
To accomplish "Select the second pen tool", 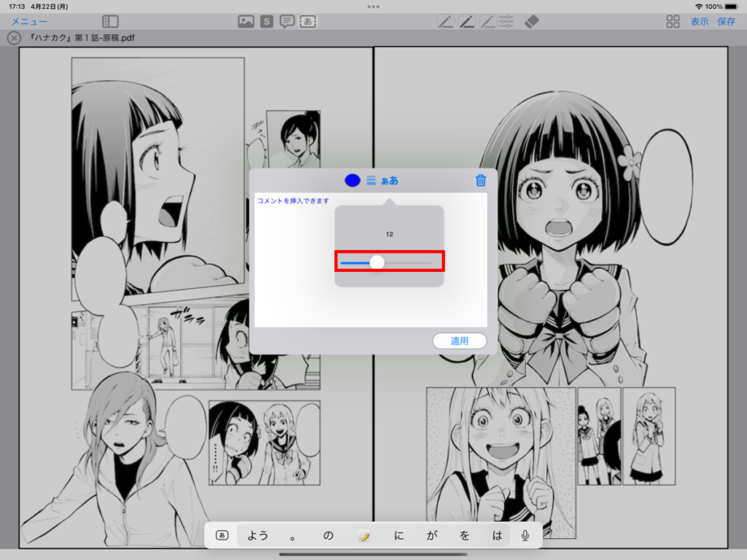I will tap(466, 21).
